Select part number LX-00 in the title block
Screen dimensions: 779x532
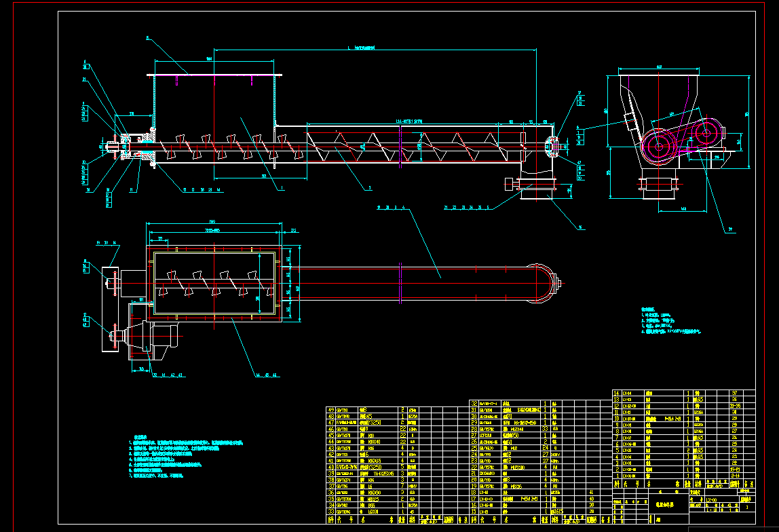click(710, 500)
